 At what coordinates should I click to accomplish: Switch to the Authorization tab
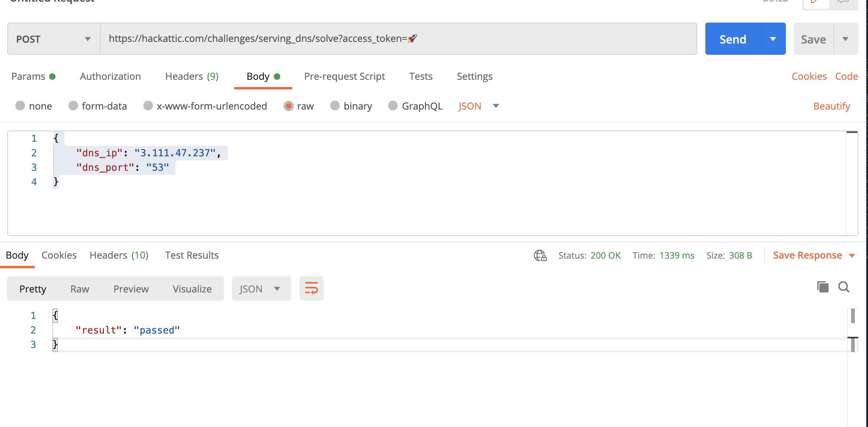point(110,76)
